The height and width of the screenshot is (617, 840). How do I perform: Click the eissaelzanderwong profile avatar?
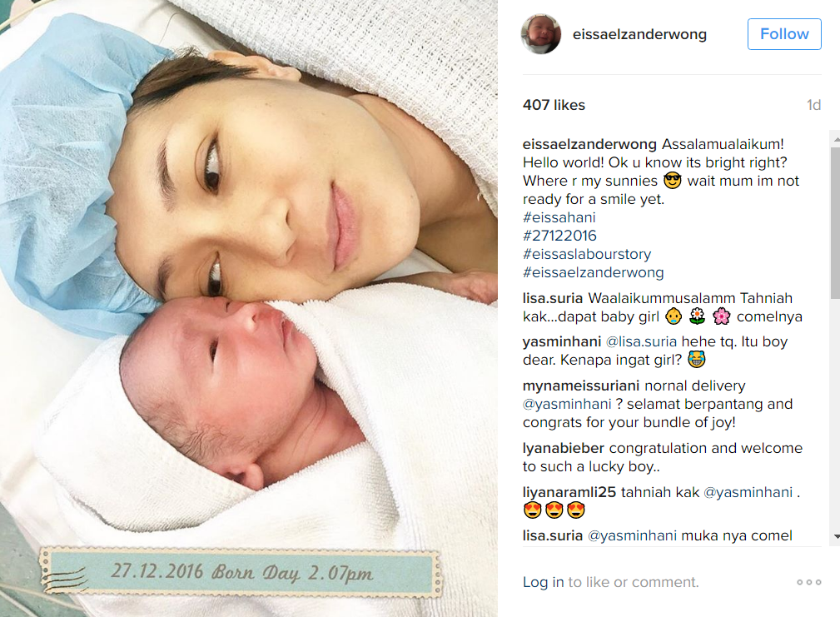pyautogui.click(x=540, y=34)
